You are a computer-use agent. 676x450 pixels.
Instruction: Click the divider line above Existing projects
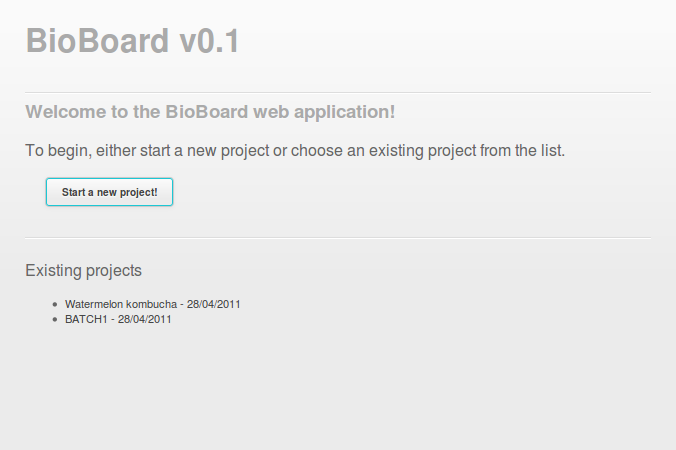[x=337, y=238]
